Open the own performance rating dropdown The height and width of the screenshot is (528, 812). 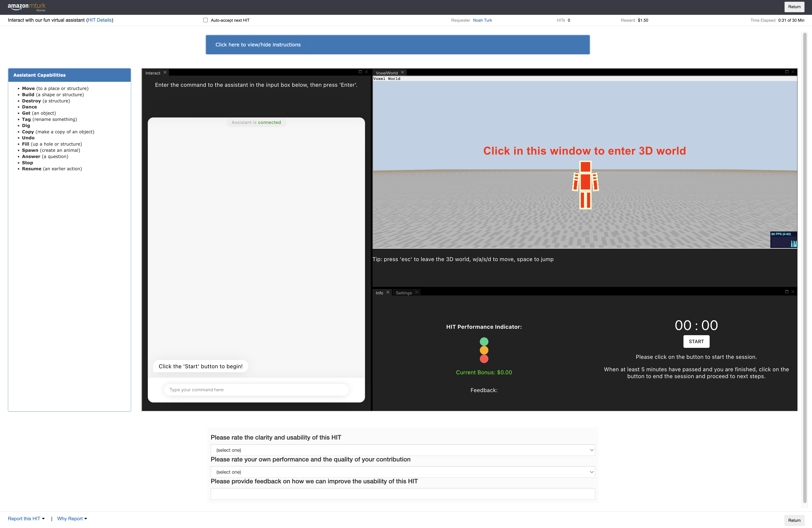coord(403,472)
